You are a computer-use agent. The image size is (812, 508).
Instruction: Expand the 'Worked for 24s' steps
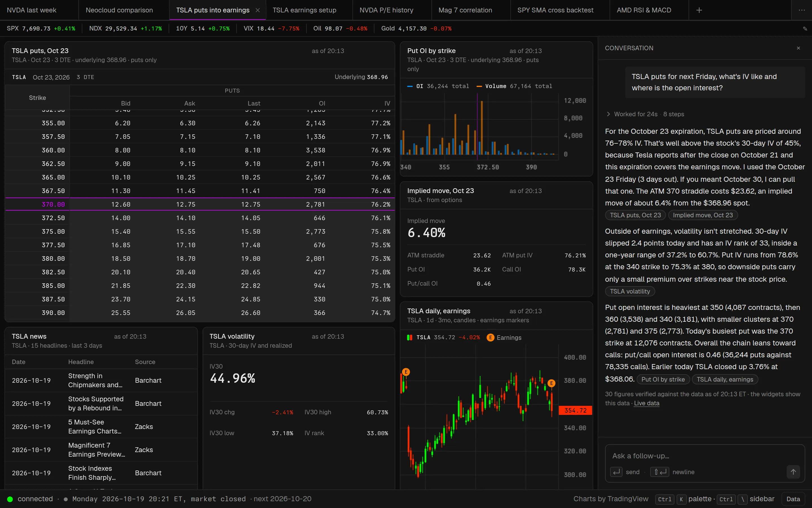coord(645,114)
